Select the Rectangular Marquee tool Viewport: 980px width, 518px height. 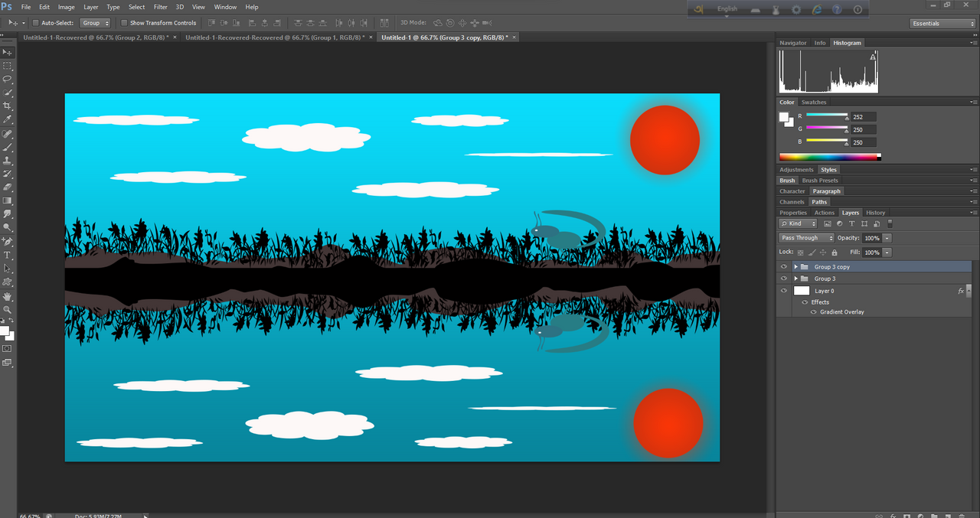pyautogui.click(x=8, y=66)
